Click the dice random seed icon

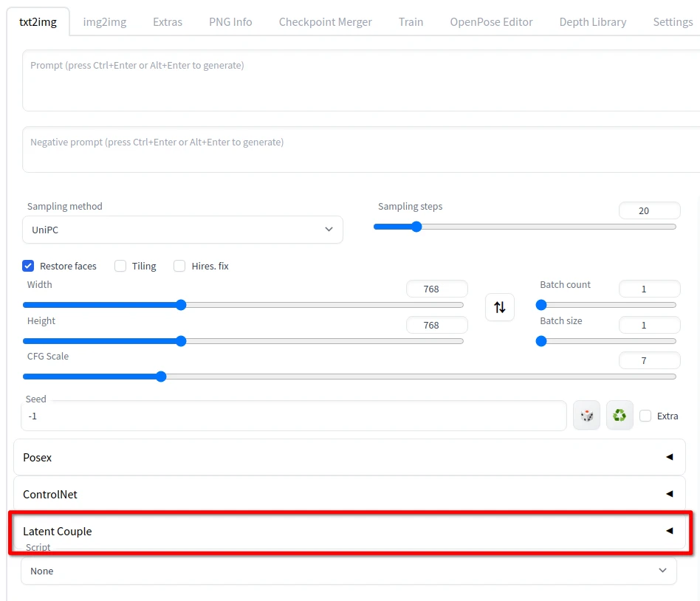pos(586,416)
